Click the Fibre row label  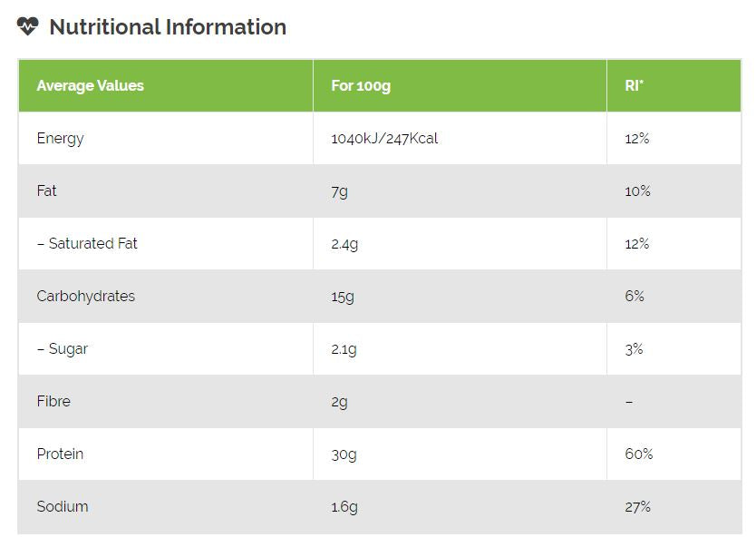tap(53, 402)
